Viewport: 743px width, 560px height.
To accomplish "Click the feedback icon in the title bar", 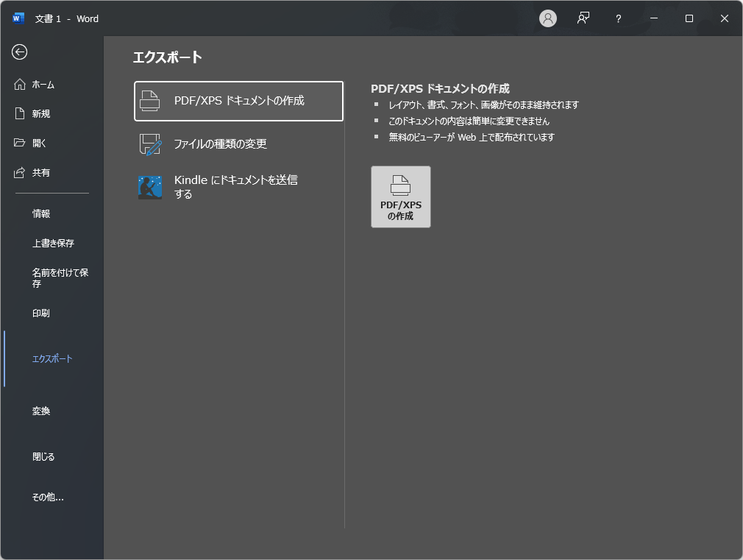I will click(583, 18).
